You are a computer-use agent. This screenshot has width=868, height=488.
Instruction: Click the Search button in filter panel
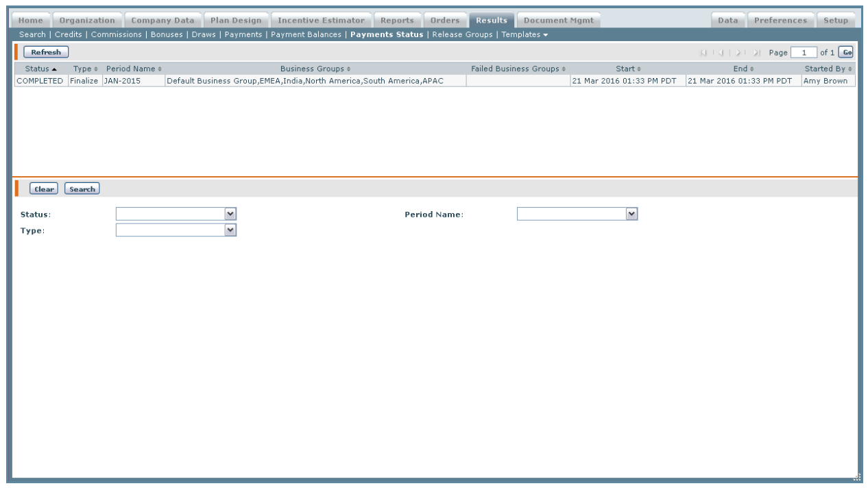point(82,189)
